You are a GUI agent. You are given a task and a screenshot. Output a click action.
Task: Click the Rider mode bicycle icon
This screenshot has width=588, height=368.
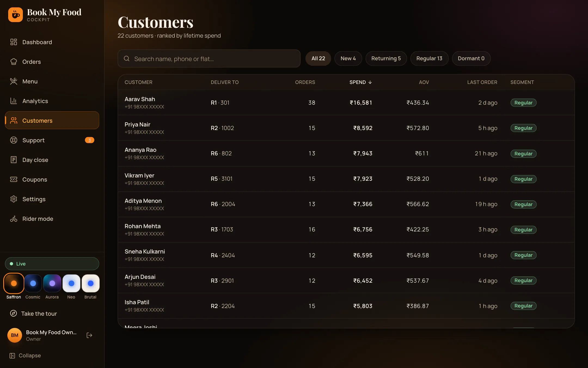tap(14, 219)
